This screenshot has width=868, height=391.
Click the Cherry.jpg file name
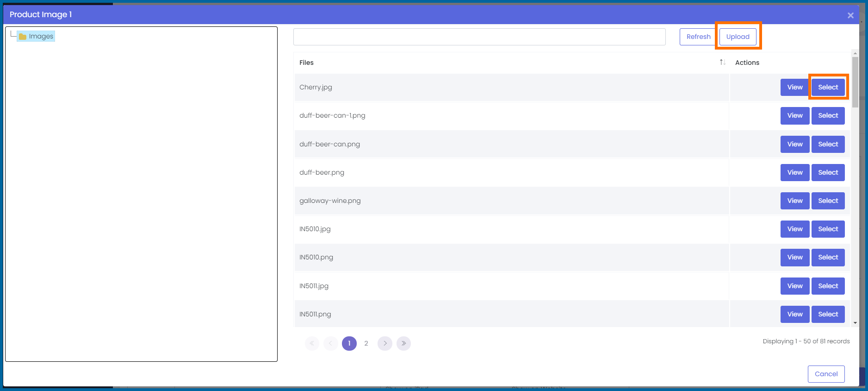(x=316, y=87)
